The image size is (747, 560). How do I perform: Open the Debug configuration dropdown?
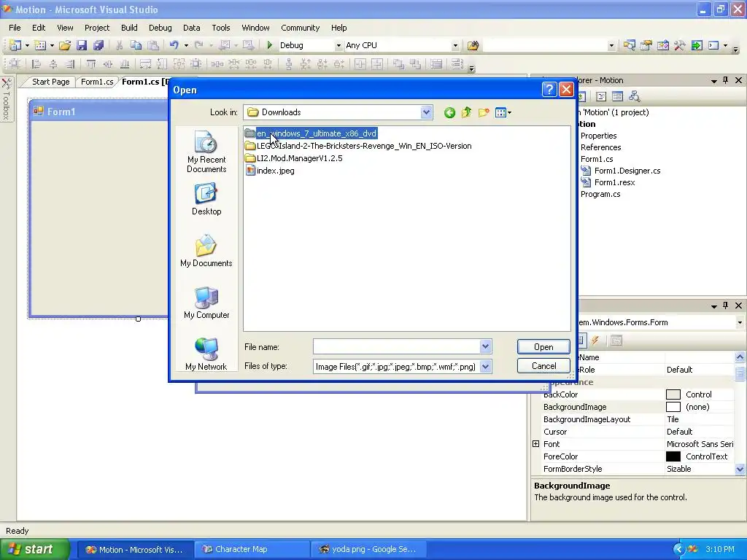coord(338,46)
